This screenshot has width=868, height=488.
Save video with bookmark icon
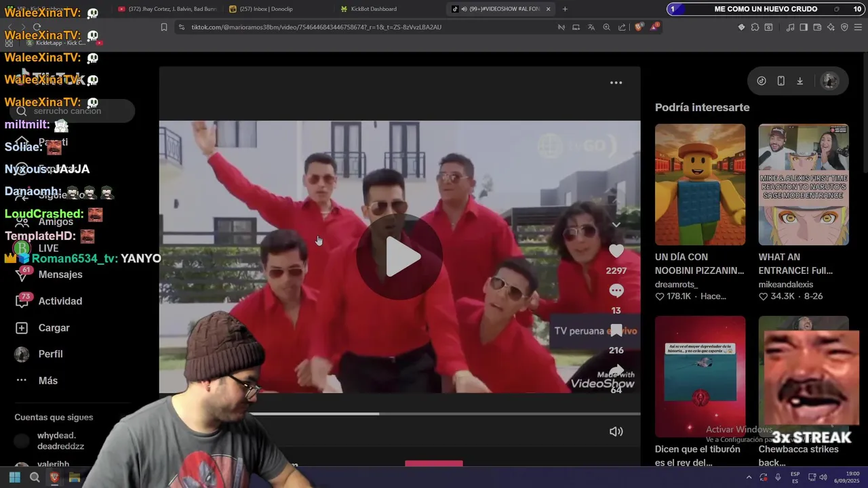tap(616, 331)
